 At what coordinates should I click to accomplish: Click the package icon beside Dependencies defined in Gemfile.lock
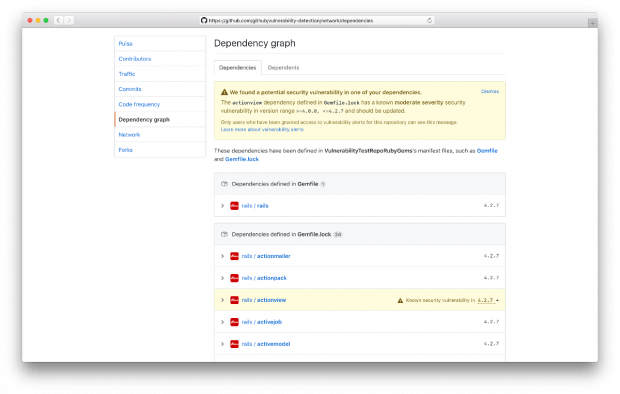[224, 234]
